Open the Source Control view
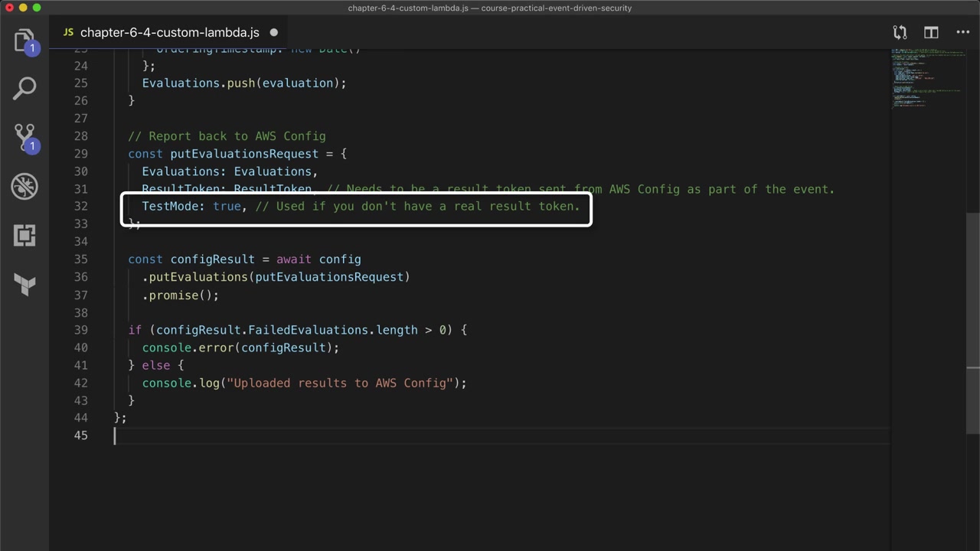980x551 pixels. [24, 138]
